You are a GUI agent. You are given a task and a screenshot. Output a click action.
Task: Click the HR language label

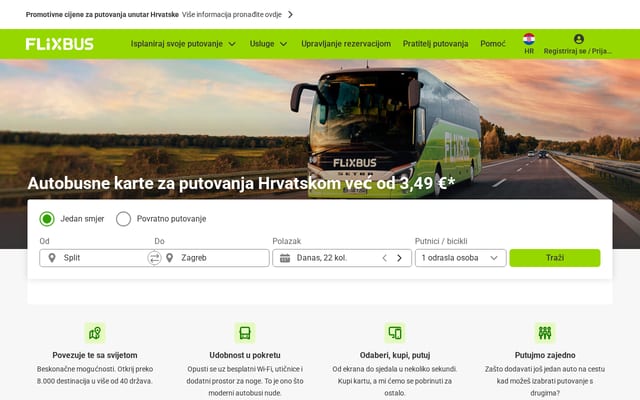click(529, 51)
